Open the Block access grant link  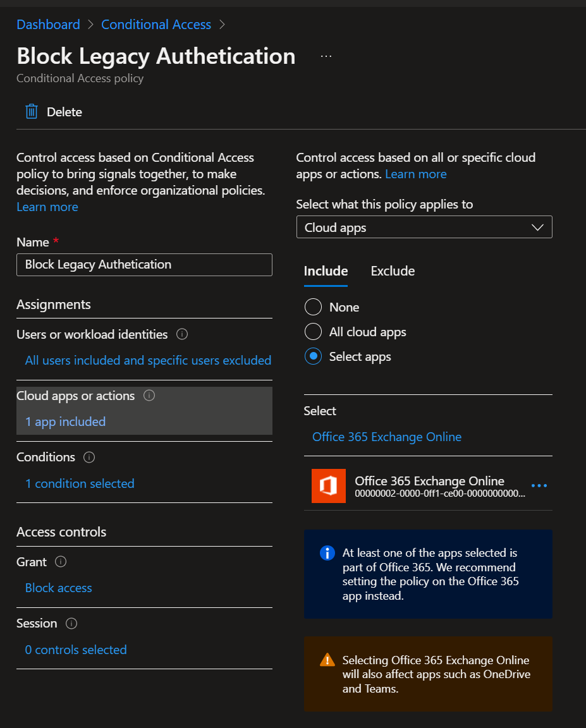tap(59, 588)
